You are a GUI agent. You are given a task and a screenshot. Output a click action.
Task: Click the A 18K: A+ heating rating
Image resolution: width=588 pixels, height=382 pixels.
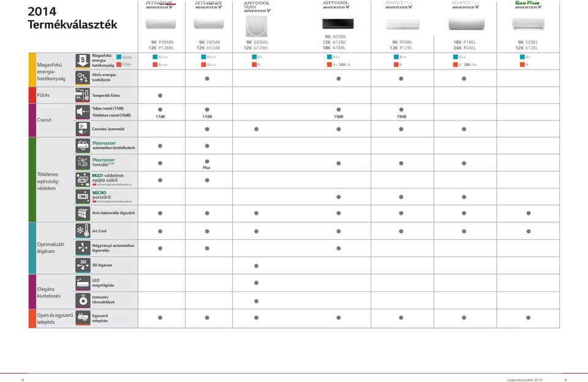[x=466, y=65]
